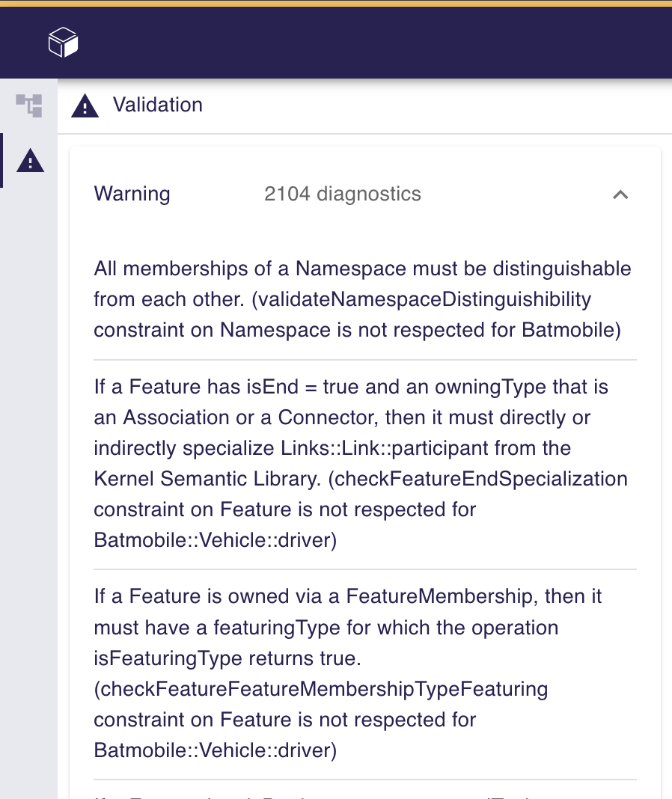Click the active warning icon on the sidebar rail
The image size is (672, 799).
click(29, 161)
